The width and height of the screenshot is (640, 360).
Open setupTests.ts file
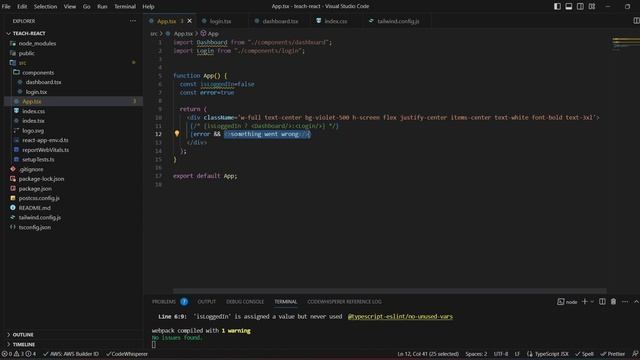[38, 160]
